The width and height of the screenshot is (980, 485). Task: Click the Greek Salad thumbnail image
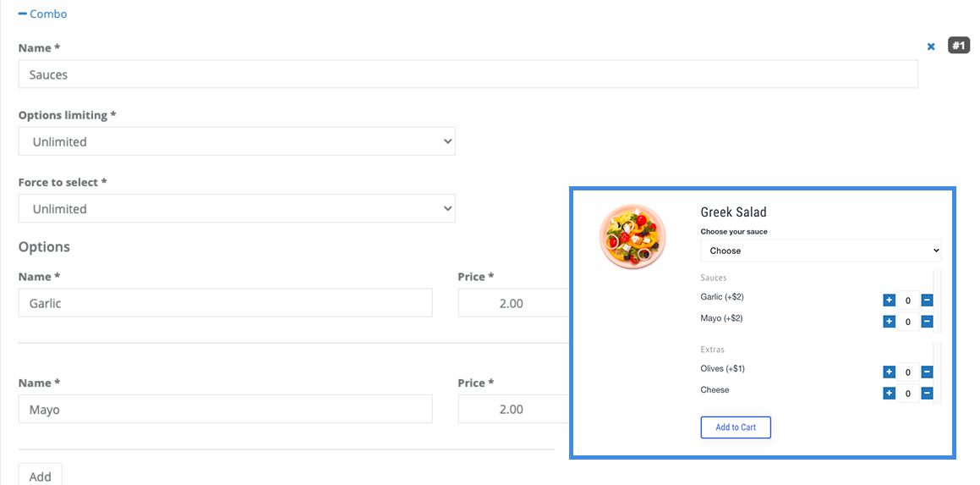click(632, 236)
